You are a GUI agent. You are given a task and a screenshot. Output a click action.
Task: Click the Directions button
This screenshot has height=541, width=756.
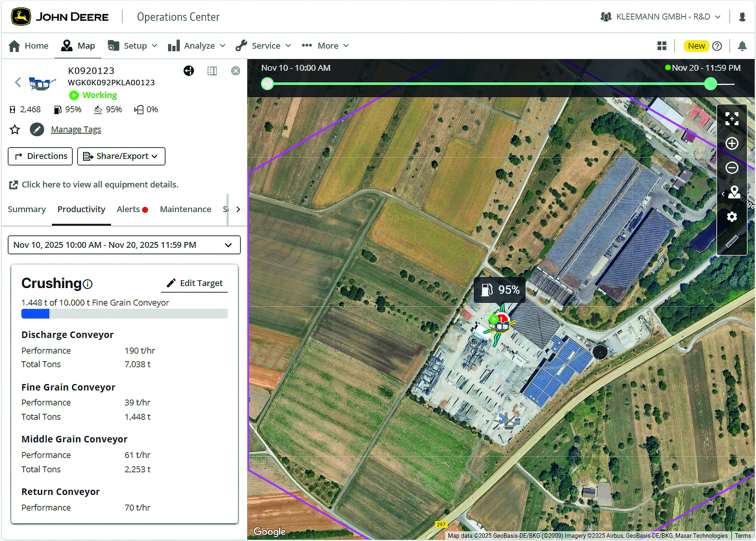(x=40, y=156)
